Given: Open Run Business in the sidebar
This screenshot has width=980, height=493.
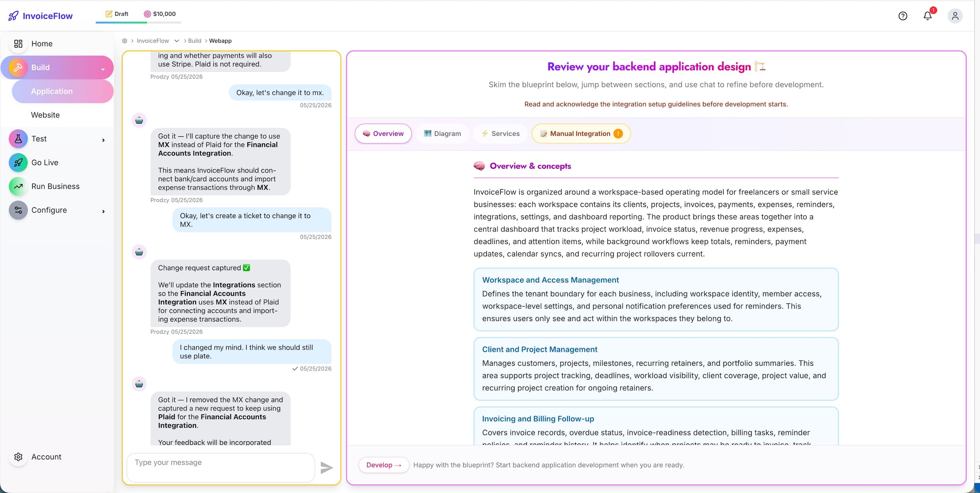Looking at the screenshot, I should pos(55,186).
